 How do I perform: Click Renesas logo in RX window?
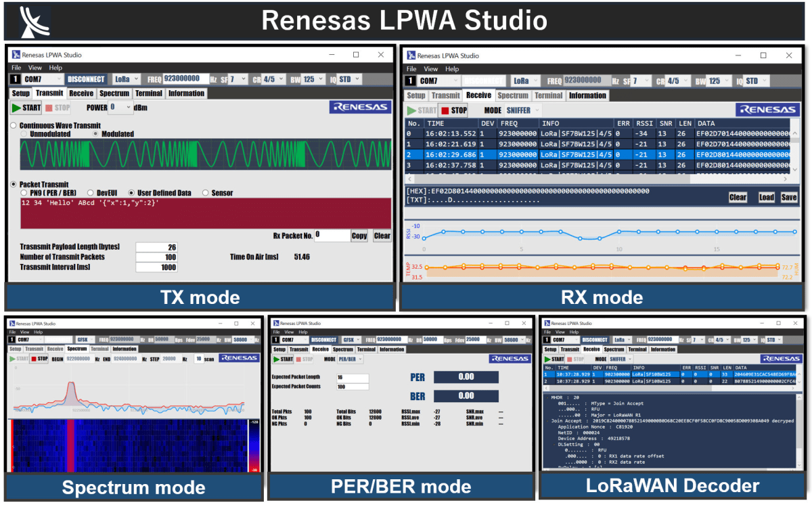tap(767, 110)
